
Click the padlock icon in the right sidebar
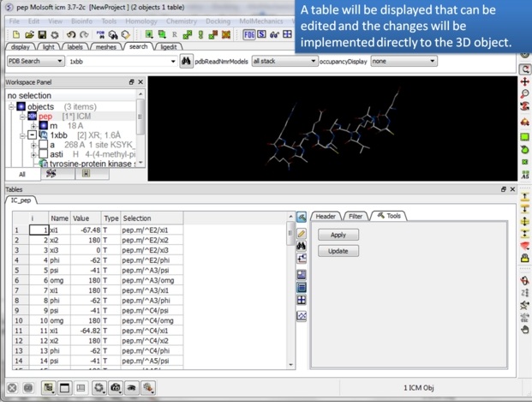525,258
